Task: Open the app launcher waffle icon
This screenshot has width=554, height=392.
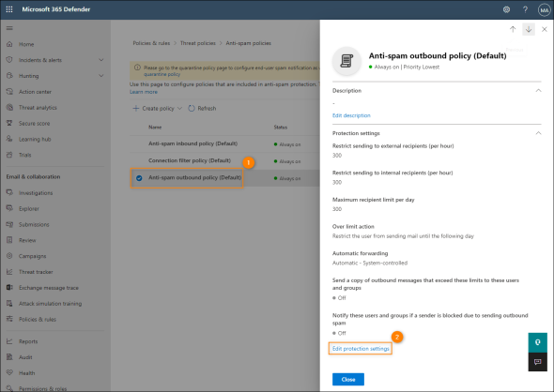Action: point(9,9)
